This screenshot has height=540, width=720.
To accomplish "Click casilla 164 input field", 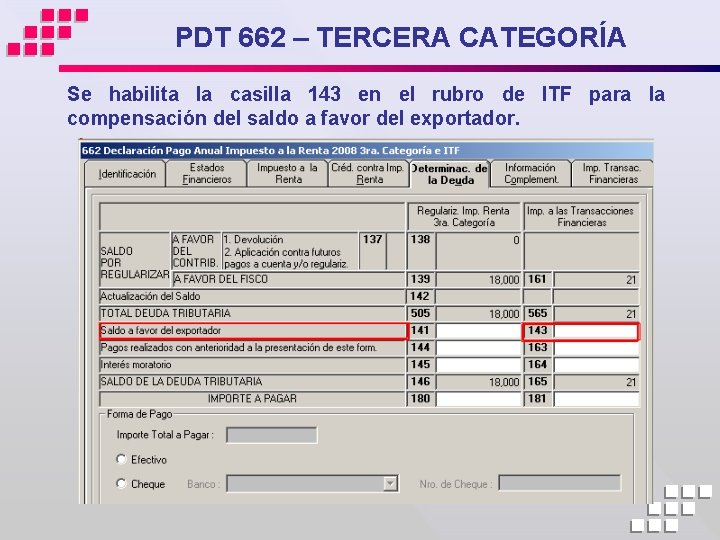I will tap(596, 365).
